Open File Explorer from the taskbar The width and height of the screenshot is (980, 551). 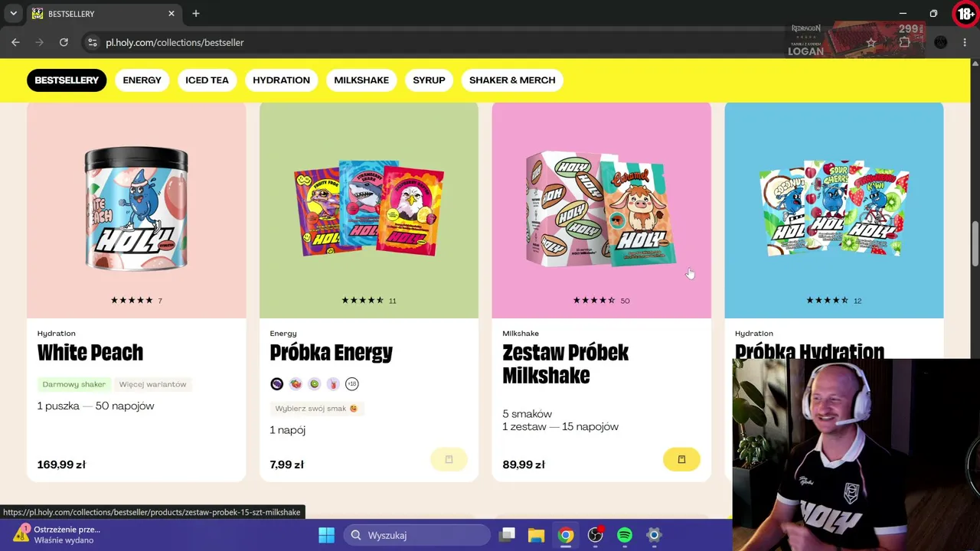click(x=536, y=535)
